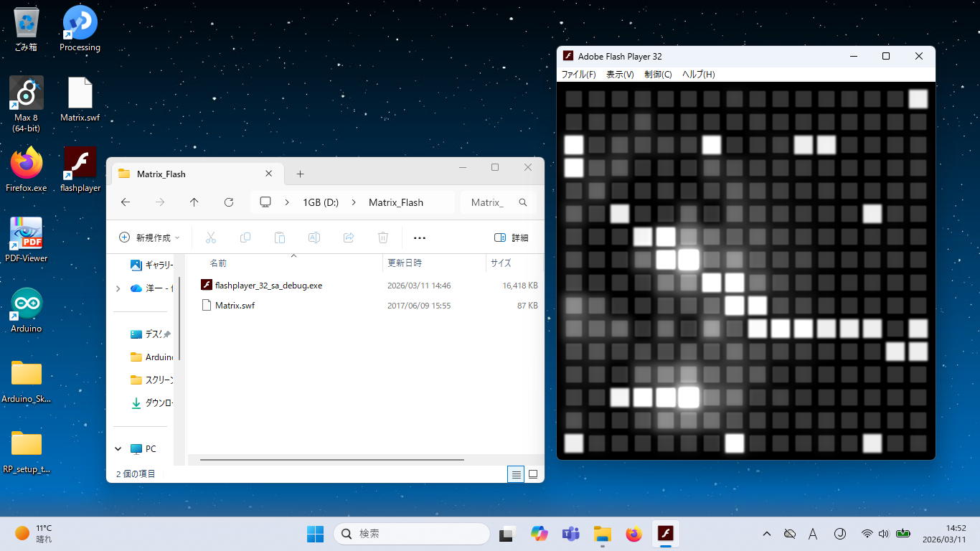980x551 pixels.
Task: Click the sort arrow above the 名前 column
Action: 293,255
